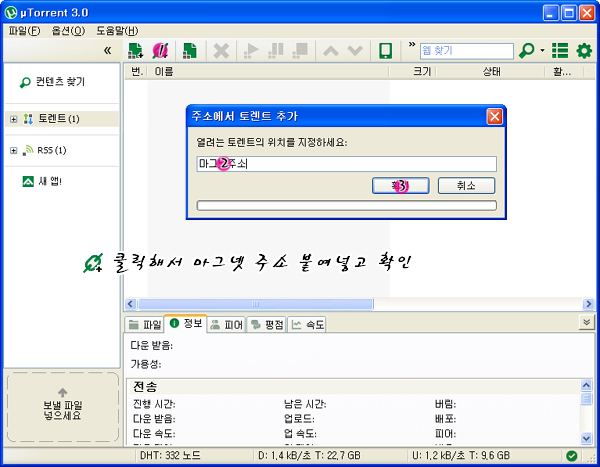
Task: Expand the 토렌트 (1) tree node
Action: click(14, 119)
